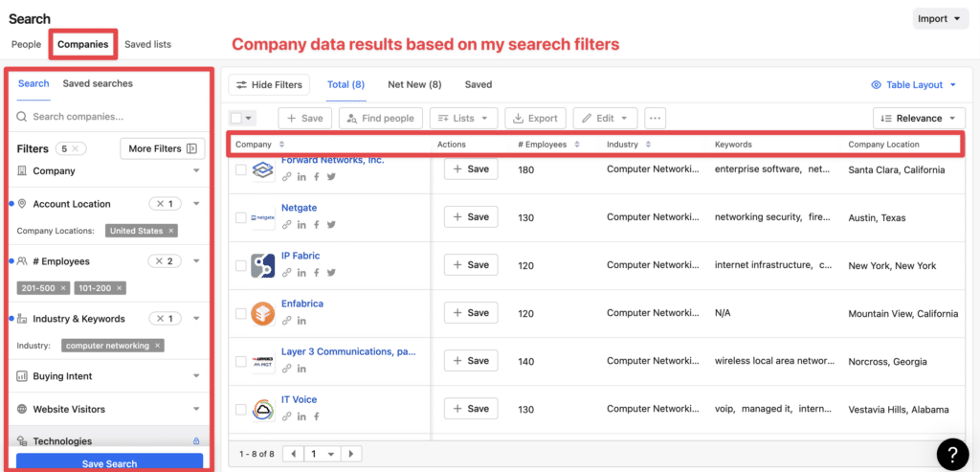Sort by Industry column arrows

click(x=648, y=145)
